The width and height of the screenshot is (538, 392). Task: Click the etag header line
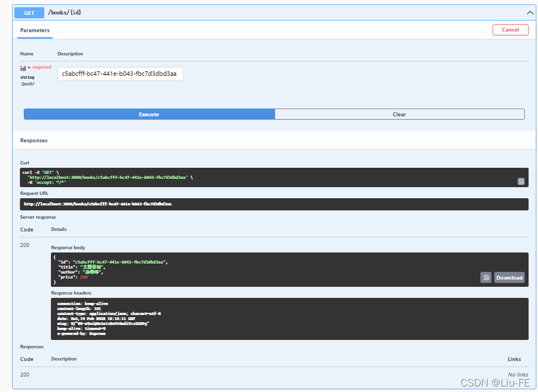pos(104,324)
